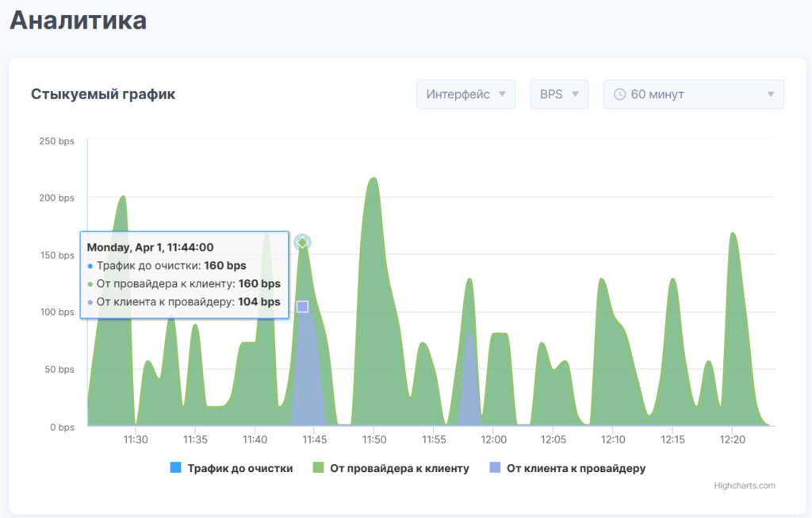Click the 150 bps y-axis label
Viewport: 812px width, 518px height.
[x=57, y=255]
